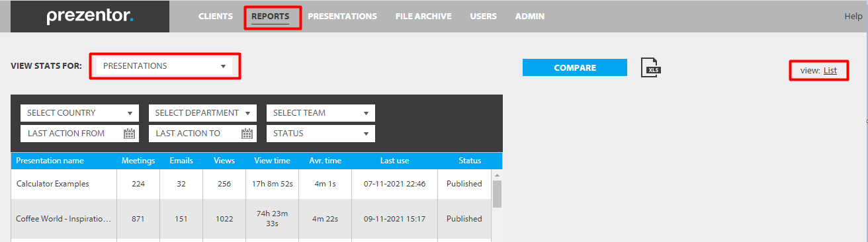This screenshot has width=868, height=242.
Task: Click the table's vertical scrollbar thumb
Action: tap(498, 194)
